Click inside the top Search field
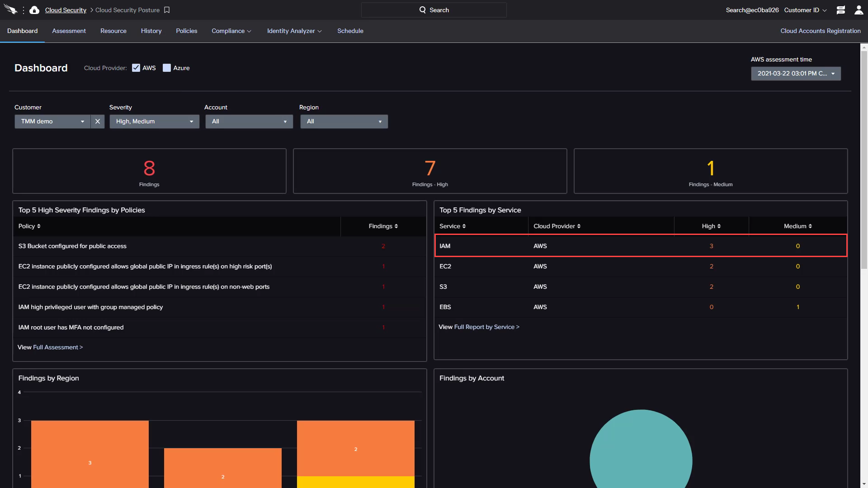Viewport: 868px width, 488px height. pos(434,10)
